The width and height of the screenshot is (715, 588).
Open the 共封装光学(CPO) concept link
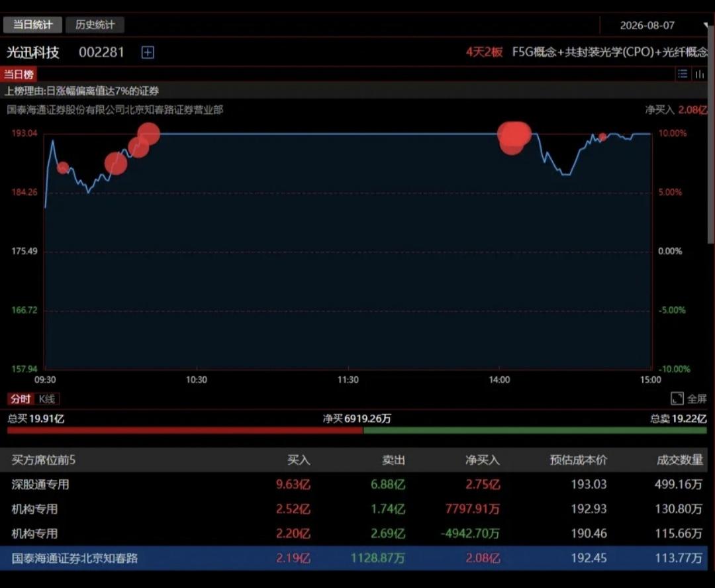[x=610, y=52]
